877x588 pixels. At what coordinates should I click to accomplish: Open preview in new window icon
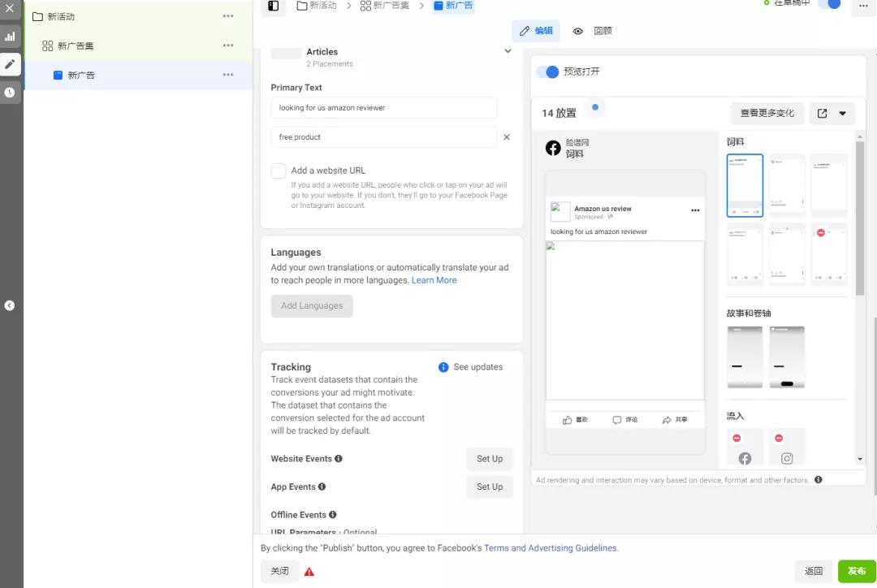(822, 114)
